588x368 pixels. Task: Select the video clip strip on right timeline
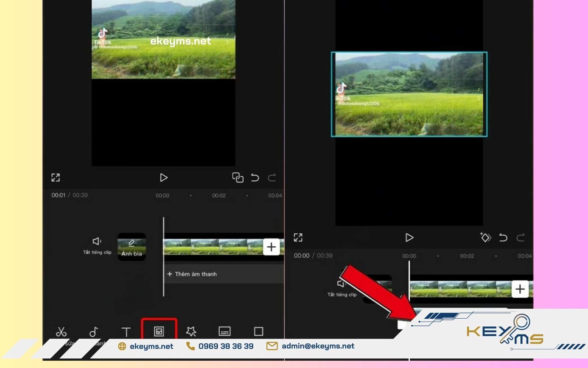pyautogui.click(x=461, y=289)
